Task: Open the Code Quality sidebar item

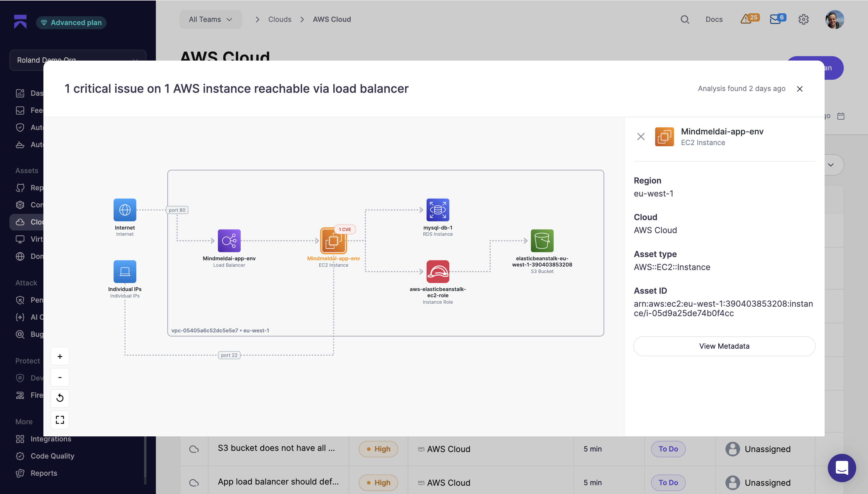Action: (x=45, y=456)
